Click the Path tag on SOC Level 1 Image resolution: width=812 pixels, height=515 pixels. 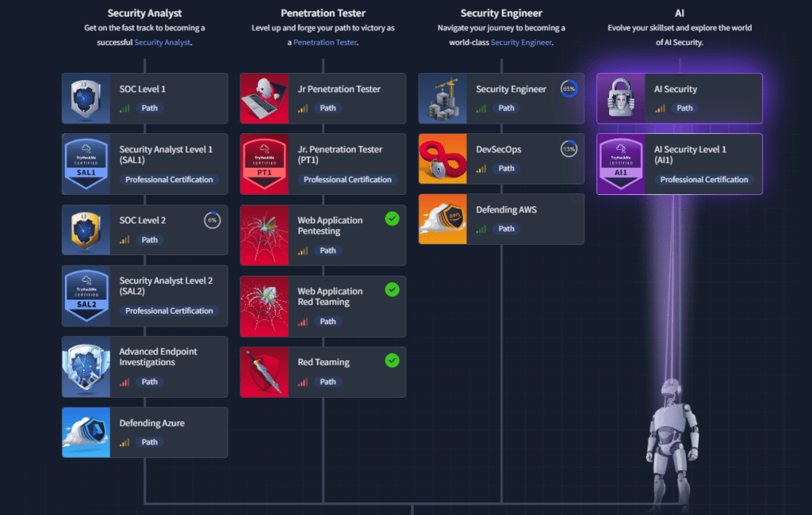150,109
